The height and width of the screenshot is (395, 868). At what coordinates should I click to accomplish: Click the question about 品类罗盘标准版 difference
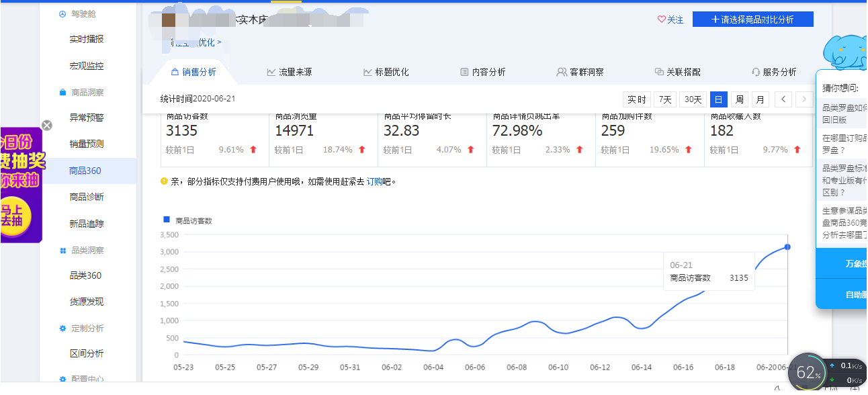click(x=844, y=180)
